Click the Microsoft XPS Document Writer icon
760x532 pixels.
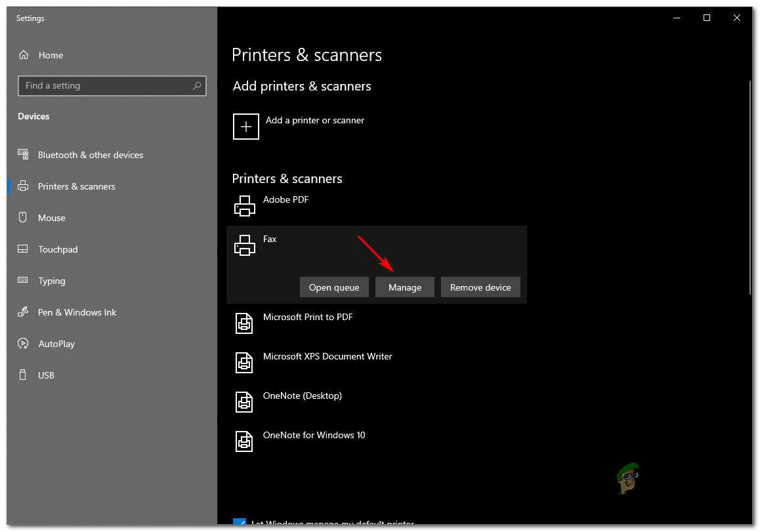click(x=244, y=362)
